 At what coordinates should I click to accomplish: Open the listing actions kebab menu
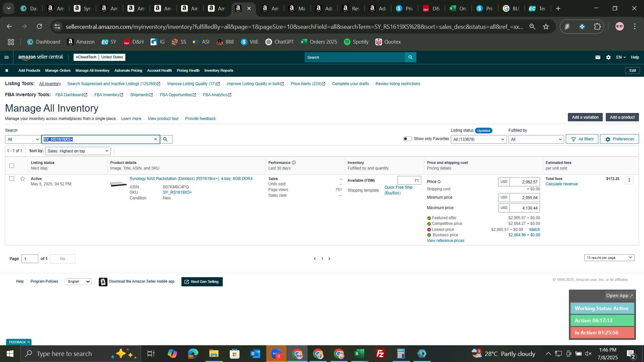point(629,180)
